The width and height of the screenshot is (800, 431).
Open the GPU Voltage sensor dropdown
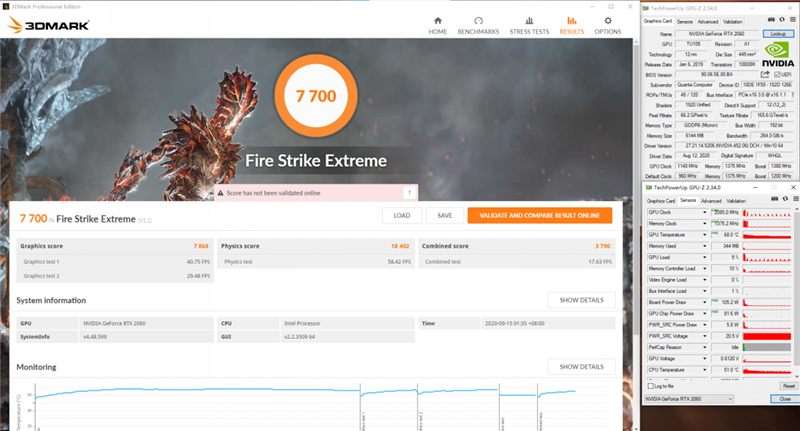point(705,358)
